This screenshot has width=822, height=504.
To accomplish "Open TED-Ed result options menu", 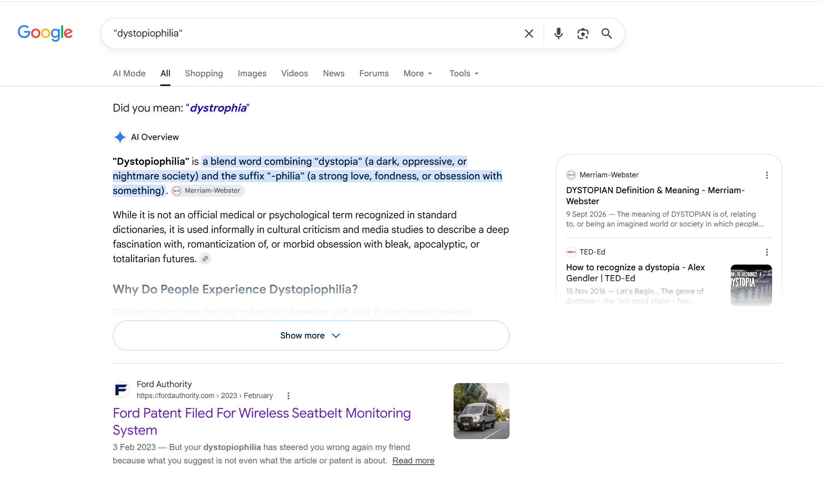I will [767, 252].
